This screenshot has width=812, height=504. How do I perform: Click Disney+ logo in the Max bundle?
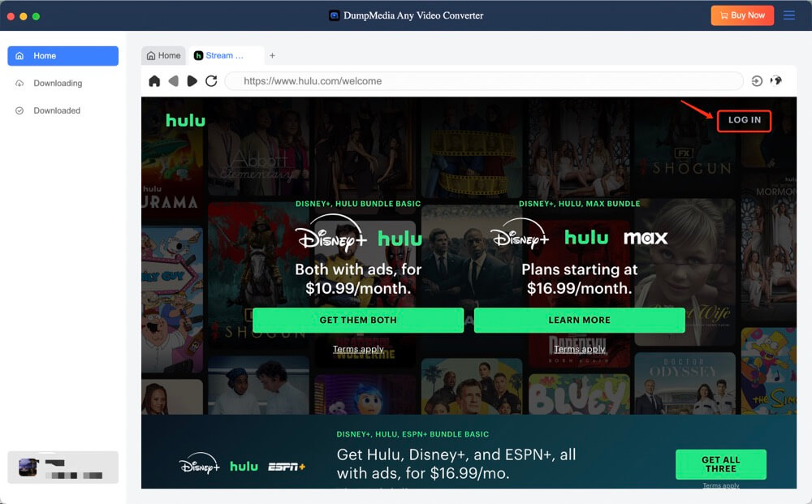[520, 235]
